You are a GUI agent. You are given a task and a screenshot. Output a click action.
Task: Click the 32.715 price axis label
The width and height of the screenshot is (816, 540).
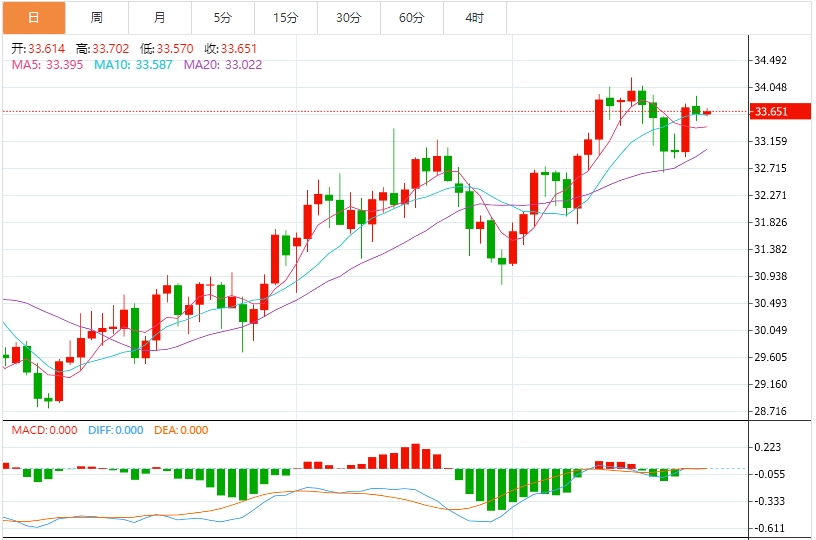coord(771,169)
